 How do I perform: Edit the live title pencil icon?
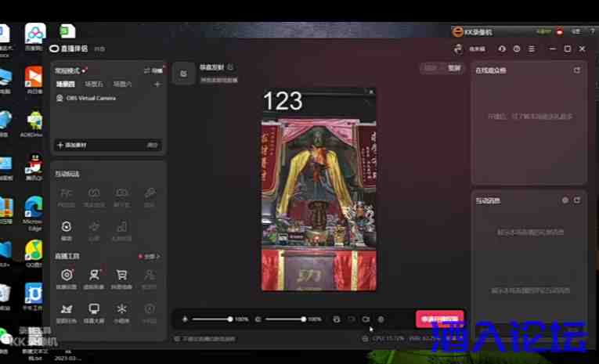pyautogui.click(x=230, y=67)
